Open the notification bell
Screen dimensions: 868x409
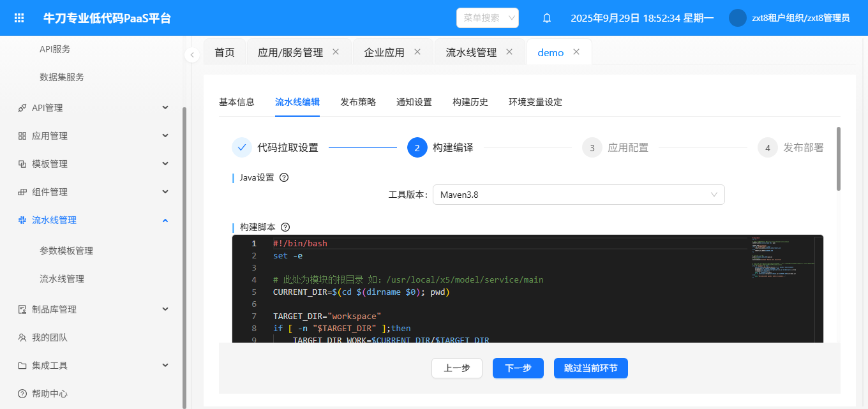pyautogui.click(x=546, y=18)
